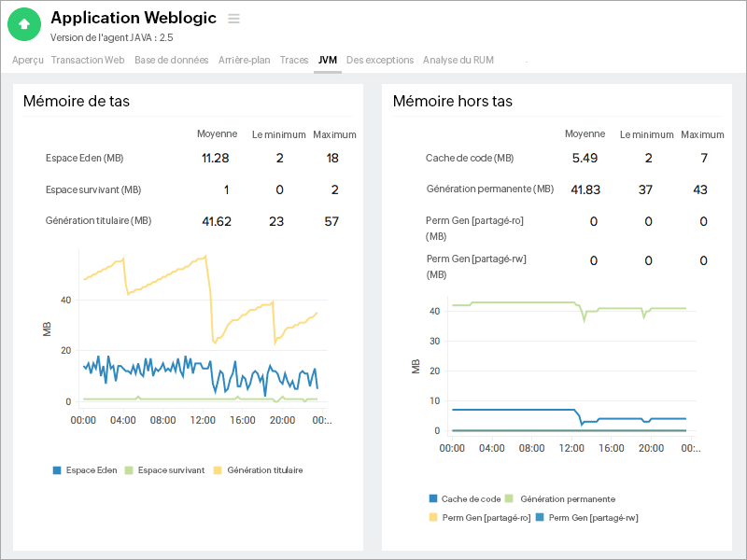This screenshot has height=560, width=747.
Task: Open the Analyse du RUM tab
Action: (x=458, y=60)
